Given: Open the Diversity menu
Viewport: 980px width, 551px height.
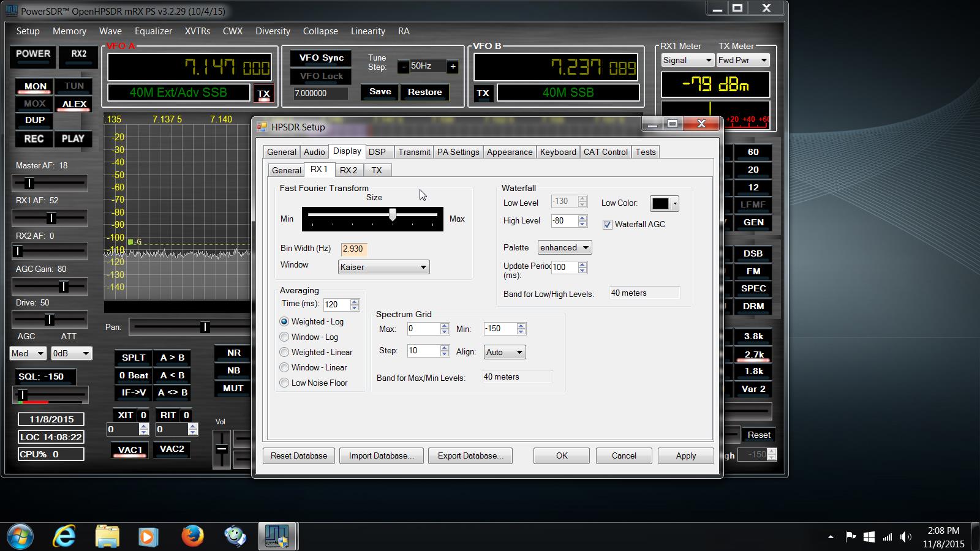Looking at the screenshot, I should pos(273,31).
